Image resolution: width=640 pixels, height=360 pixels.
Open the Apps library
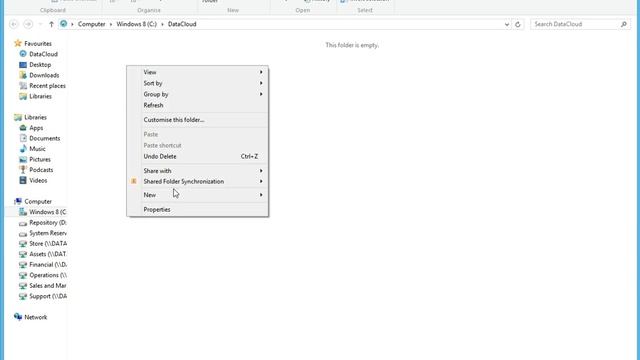pos(36,128)
